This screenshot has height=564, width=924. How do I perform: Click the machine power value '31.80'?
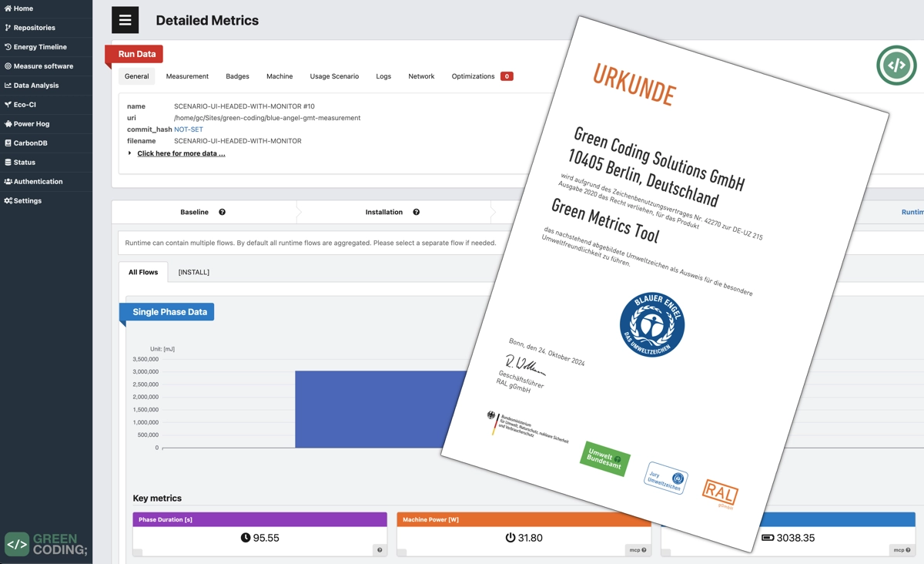pyautogui.click(x=530, y=538)
